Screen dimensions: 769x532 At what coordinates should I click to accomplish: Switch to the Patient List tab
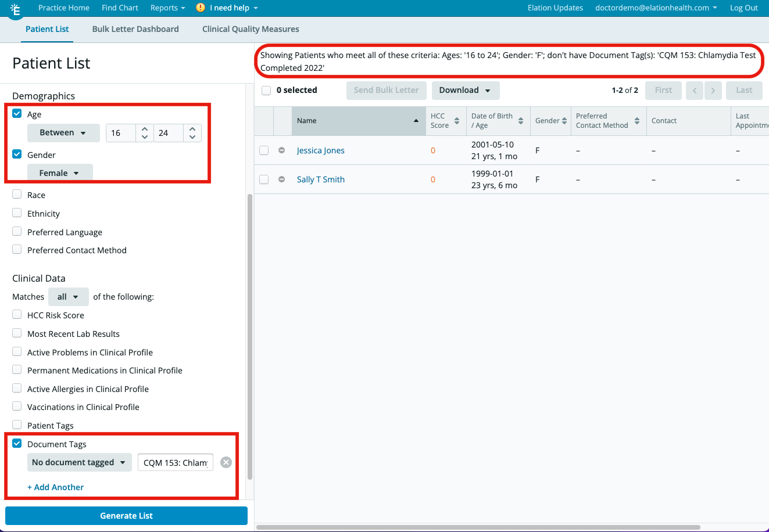[x=47, y=29]
